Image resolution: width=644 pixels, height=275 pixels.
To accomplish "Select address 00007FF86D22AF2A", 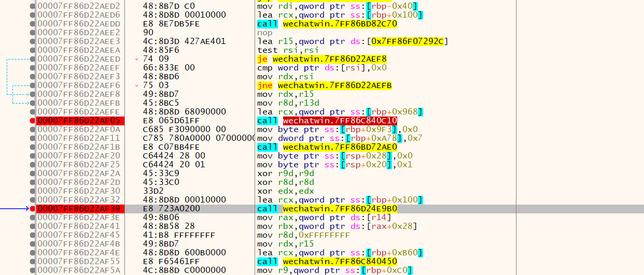I will point(78,173).
